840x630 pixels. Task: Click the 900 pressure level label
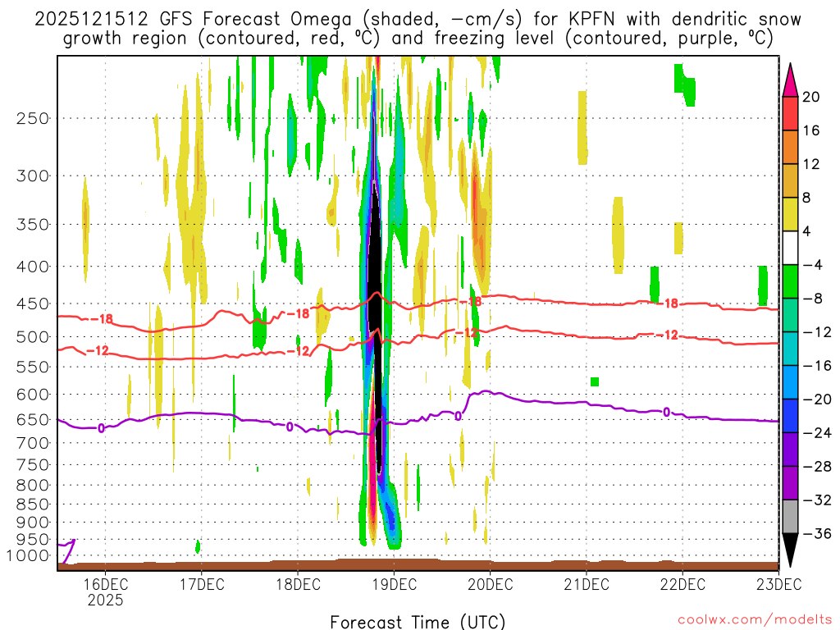pos(33,522)
